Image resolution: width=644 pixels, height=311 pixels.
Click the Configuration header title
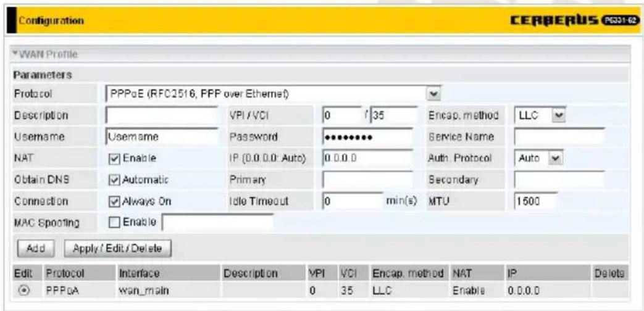point(51,20)
